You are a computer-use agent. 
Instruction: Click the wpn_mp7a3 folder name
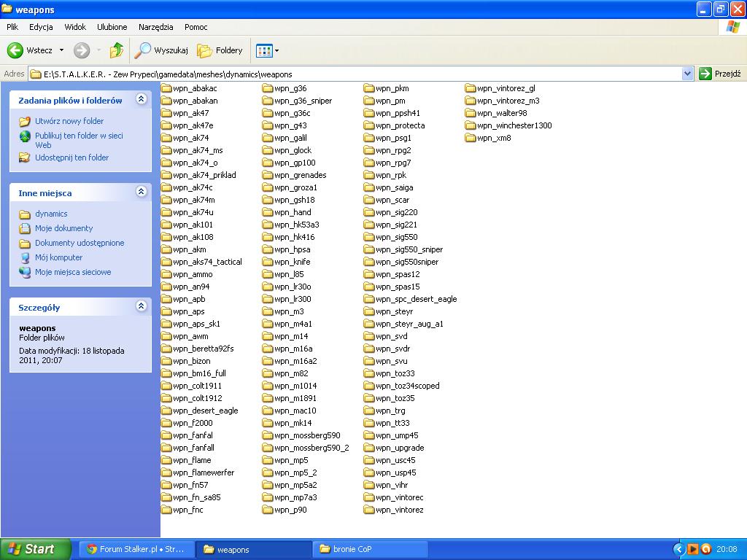coord(295,497)
